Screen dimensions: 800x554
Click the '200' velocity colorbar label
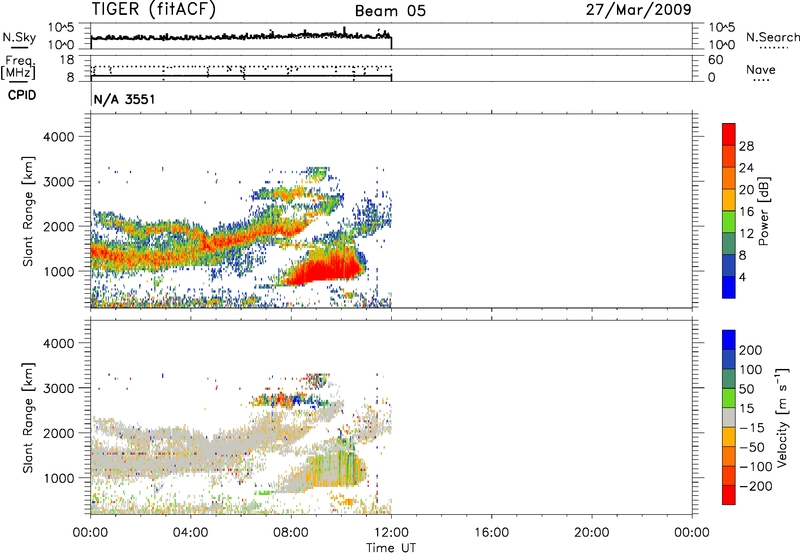click(x=751, y=350)
